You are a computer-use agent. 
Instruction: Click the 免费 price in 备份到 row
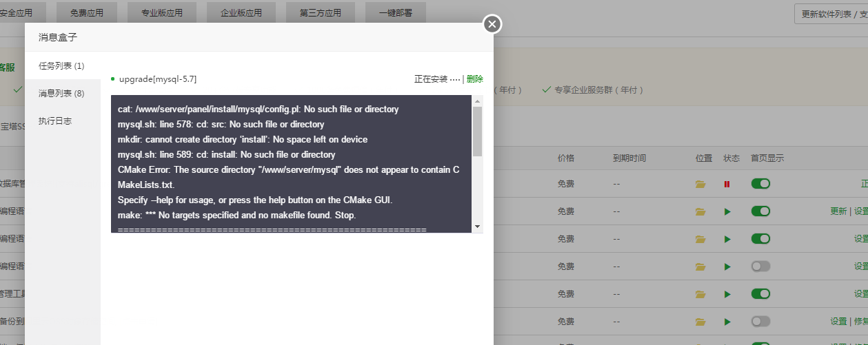566,322
